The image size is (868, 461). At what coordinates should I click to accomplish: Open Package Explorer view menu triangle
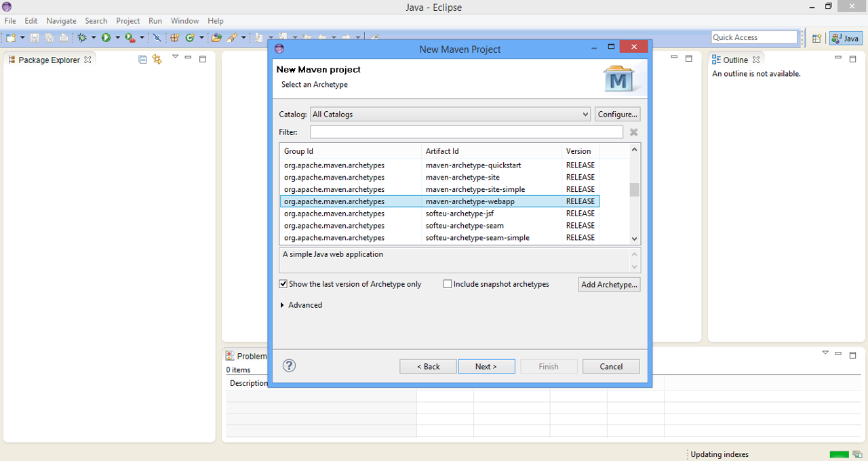[175, 57]
